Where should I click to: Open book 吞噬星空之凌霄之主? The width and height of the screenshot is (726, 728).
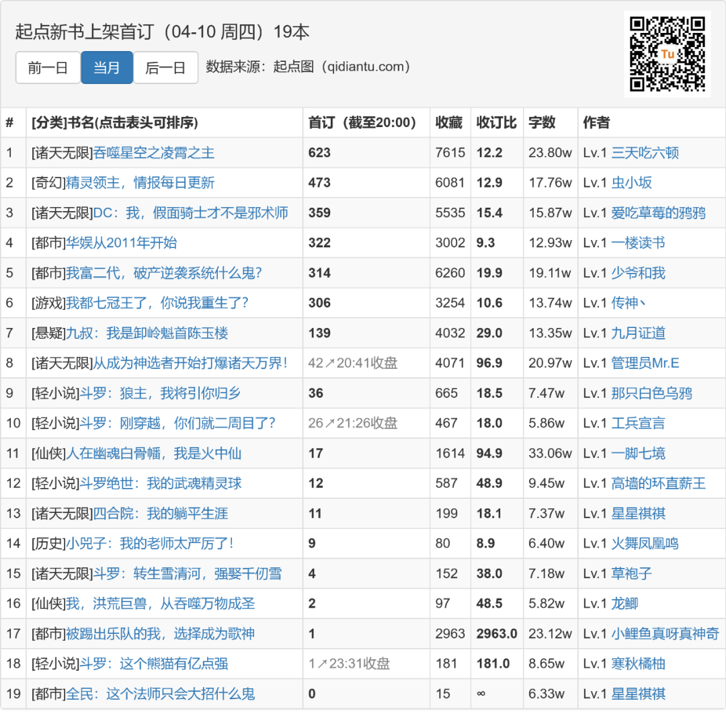154,153
